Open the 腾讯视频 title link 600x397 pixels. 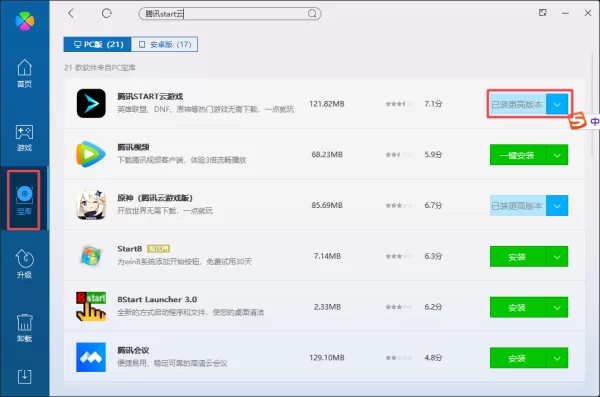coord(133,147)
